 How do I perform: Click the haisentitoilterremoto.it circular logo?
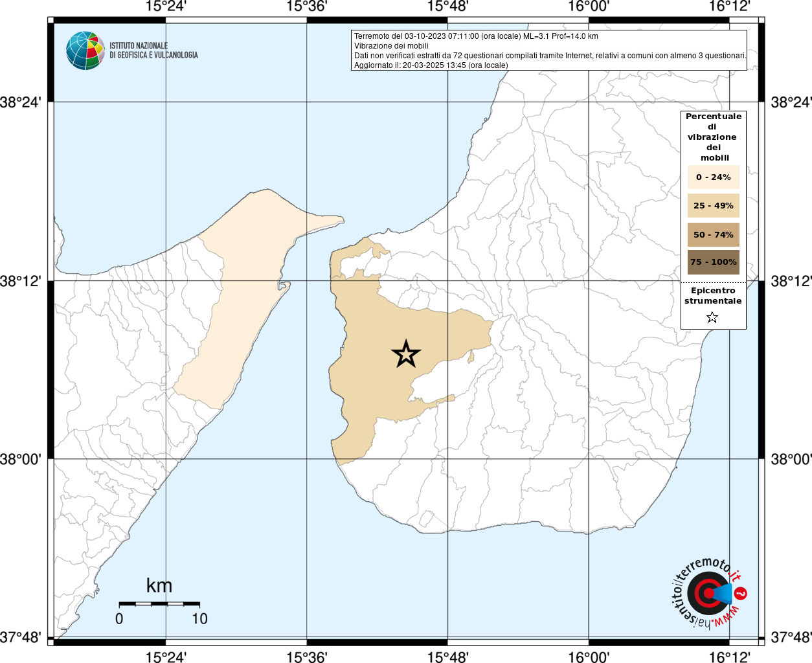click(x=708, y=593)
